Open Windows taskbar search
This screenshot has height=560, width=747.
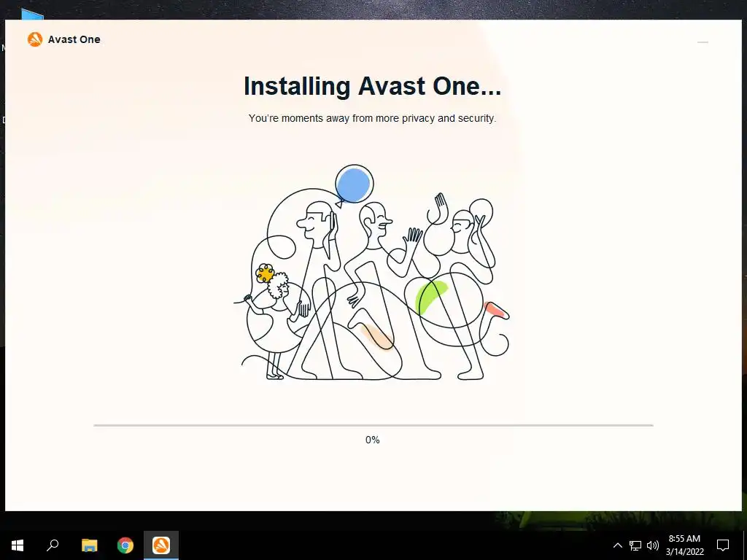coord(53,545)
